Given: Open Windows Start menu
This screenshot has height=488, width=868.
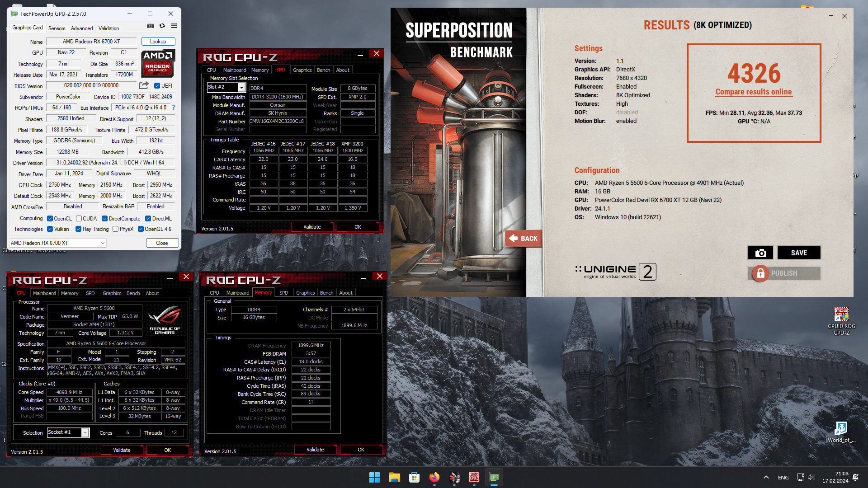Looking at the screenshot, I should [374, 477].
